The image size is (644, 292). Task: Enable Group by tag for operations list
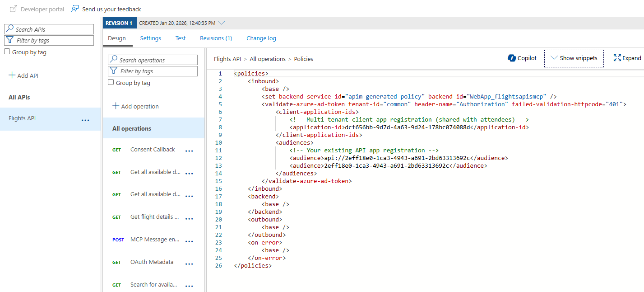111,83
